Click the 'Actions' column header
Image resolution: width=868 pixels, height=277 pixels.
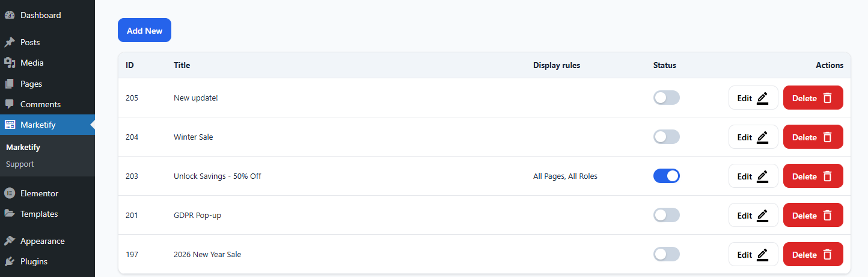point(830,65)
